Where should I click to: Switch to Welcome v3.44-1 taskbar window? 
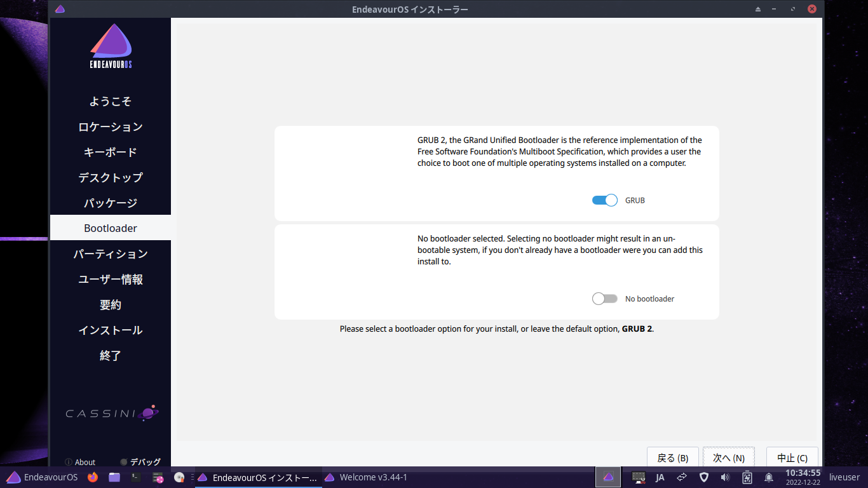click(366, 477)
